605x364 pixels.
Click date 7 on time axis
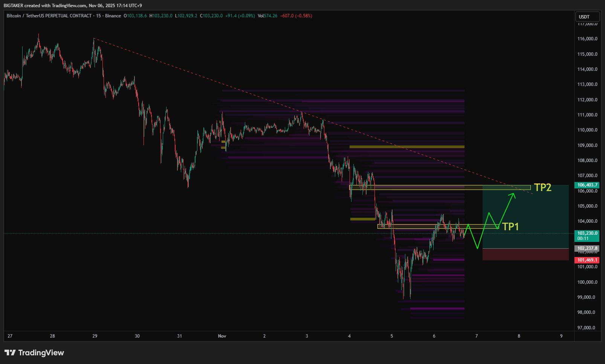[477, 336]
